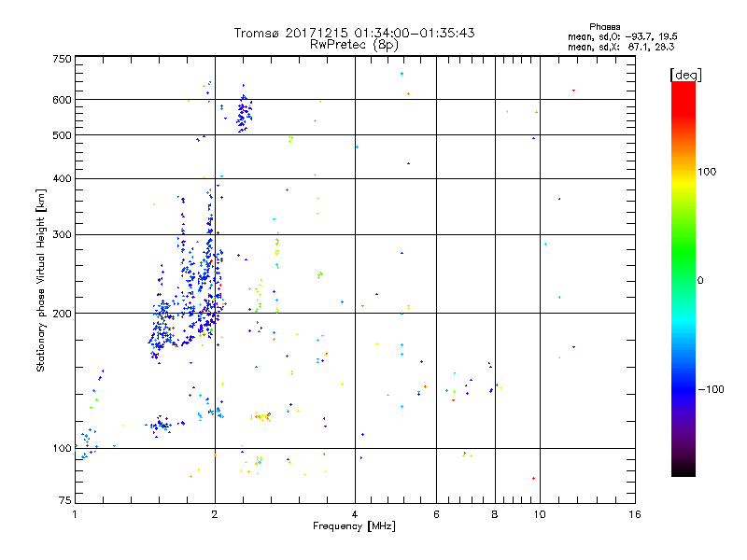Click the '6' x-axis tick label
747x560 pixels.
tap(436, 514)
